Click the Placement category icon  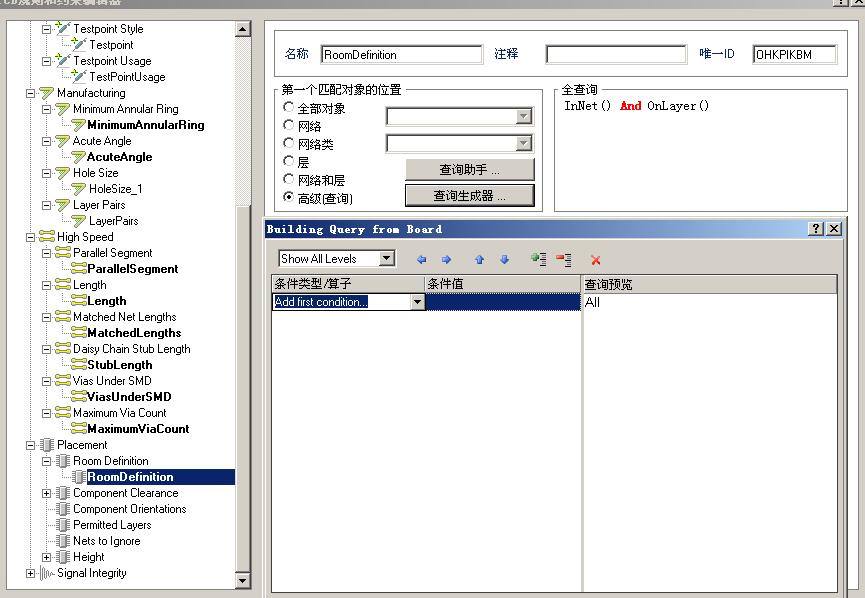[x=47, y=445]
